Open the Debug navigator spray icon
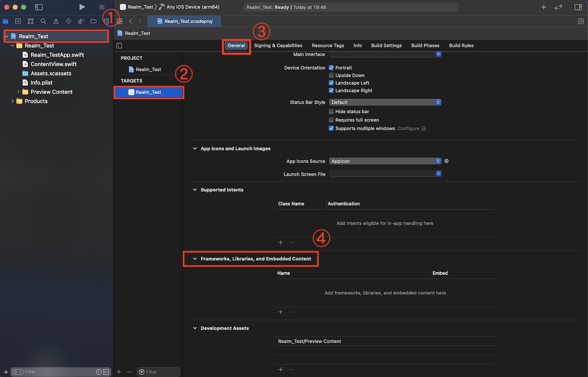 81,21
